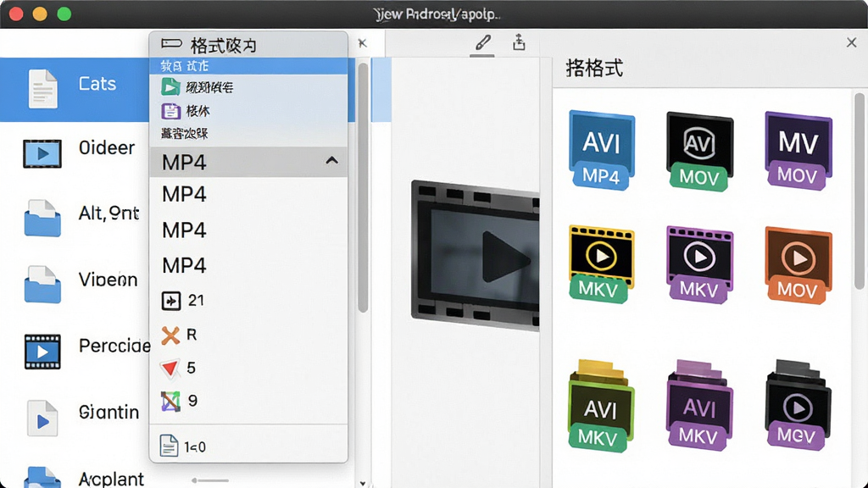Screen dimensions: 868x488
Task: Select the Perccide film strip icon
Action: (x=42, y=352)
